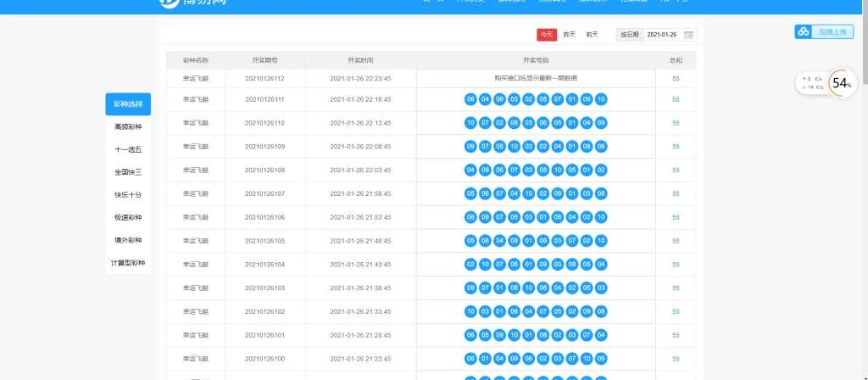
Task: Expand the 全国快三 category
Action: coord(128,172)
